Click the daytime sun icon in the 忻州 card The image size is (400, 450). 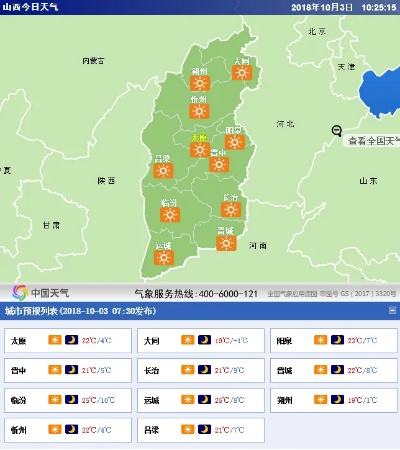coord(55,429)
